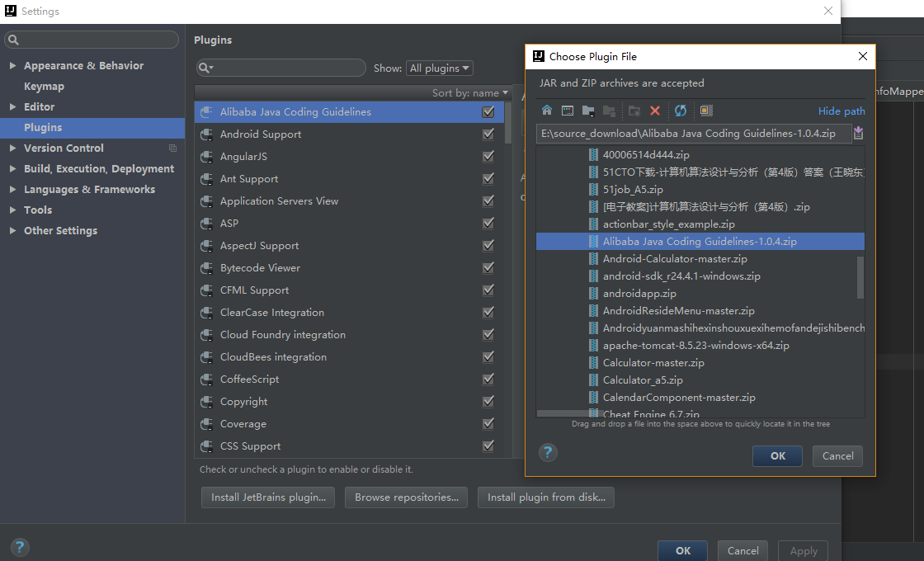This screenshot has width=924, height=561.
Task: Click Install JetBrains plugin button
Action: coord(268,497)
